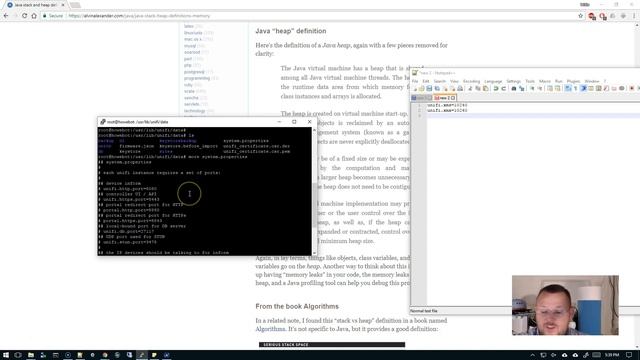Click the Undo icon in Notepad++ toolbar
The width and height of the screenshot is (640, 360).
tap(496, 89)
